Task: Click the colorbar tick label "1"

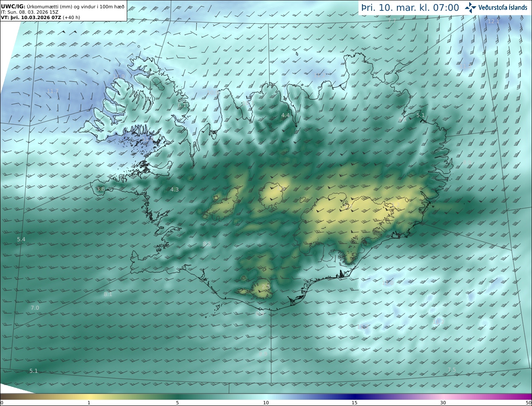Action: click(x=89, y=403)
